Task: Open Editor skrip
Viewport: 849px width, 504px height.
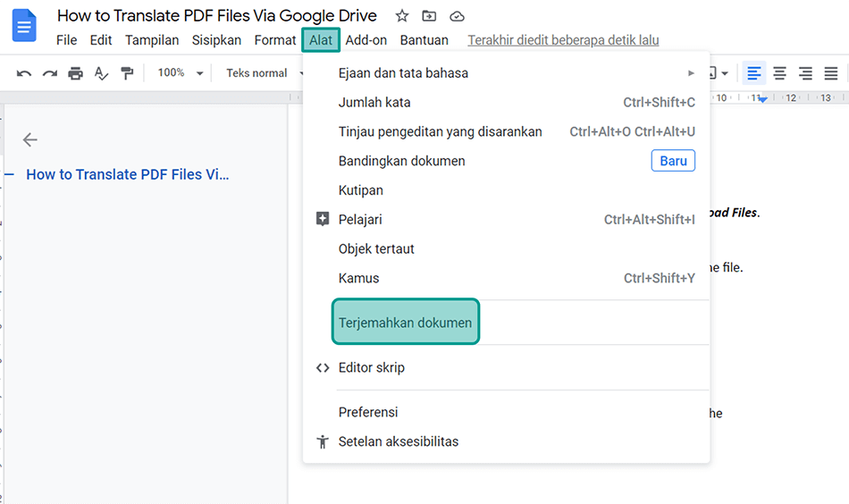Action: pos(506,367)
